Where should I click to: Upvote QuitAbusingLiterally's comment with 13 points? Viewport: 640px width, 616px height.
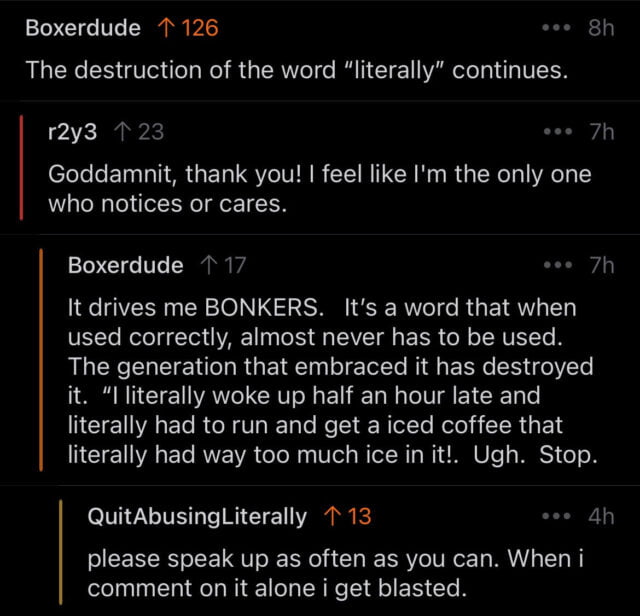point(331,516)
